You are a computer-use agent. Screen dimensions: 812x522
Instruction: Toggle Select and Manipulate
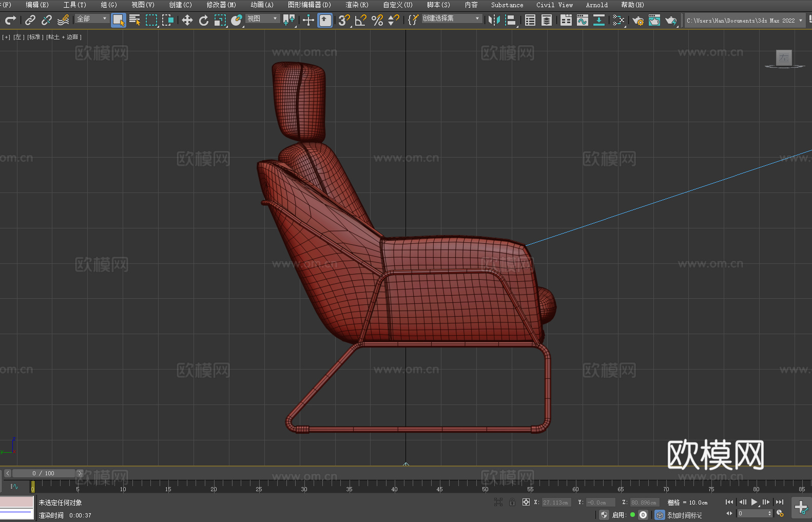(308, 20)
